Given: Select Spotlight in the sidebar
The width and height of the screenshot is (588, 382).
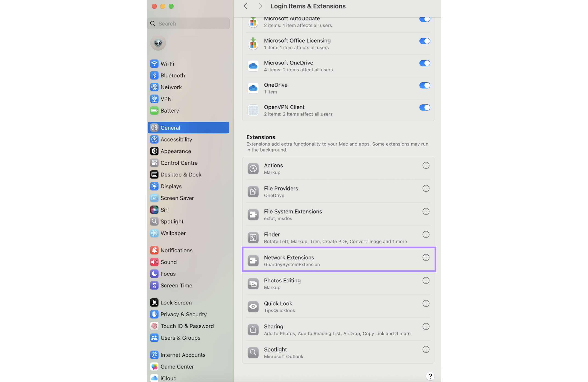Looking at the screenshot, I should [x=188, y=222].
